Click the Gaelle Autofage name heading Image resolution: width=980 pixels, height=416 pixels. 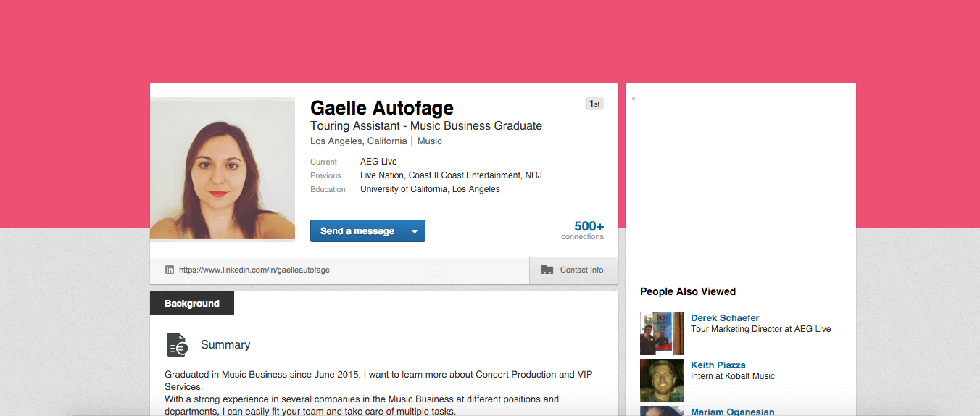[x=382, y=108]
